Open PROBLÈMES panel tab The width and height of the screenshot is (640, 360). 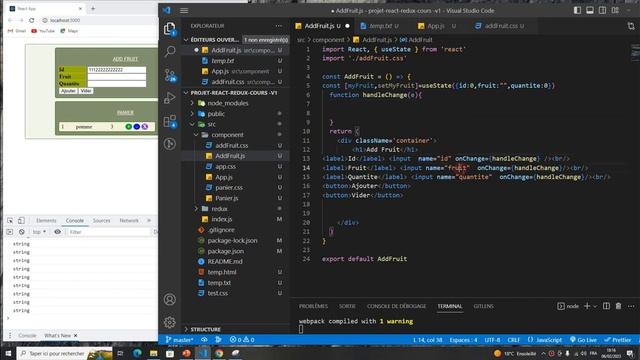(x=313, y=306)
